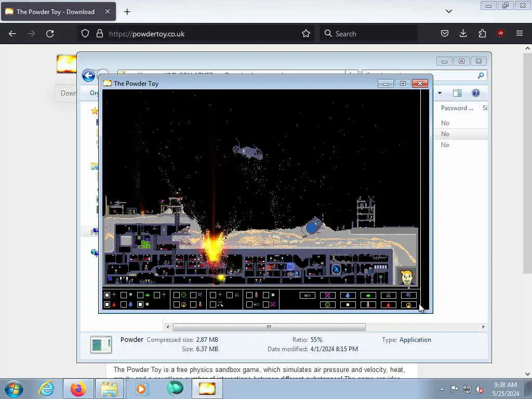Click the site security padlock icon
The width and height of the screenshot is (532, 399).
[99, 34]
